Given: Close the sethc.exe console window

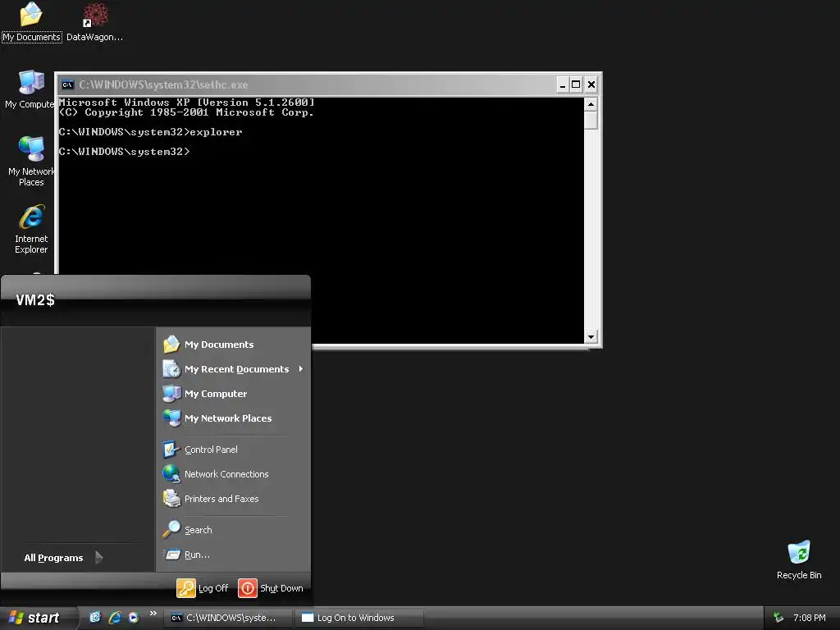Looking at the screenshot, I should 591,84.
